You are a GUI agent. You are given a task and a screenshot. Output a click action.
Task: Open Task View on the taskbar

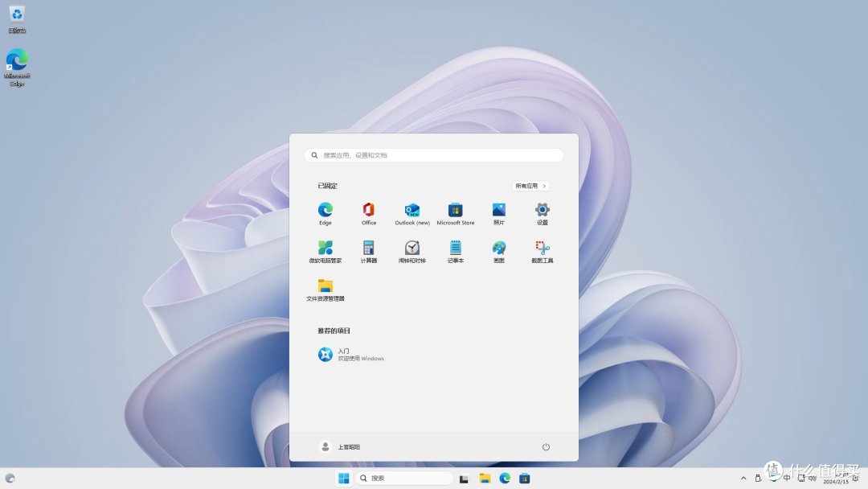pyautogui.click(x=464, y=479)
